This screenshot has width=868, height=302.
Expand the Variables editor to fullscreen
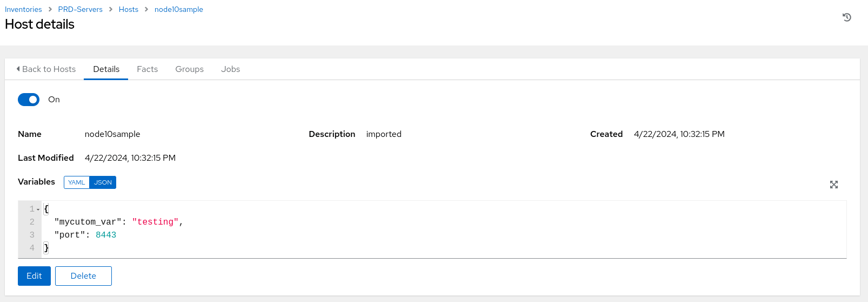[x=834, y=185]
